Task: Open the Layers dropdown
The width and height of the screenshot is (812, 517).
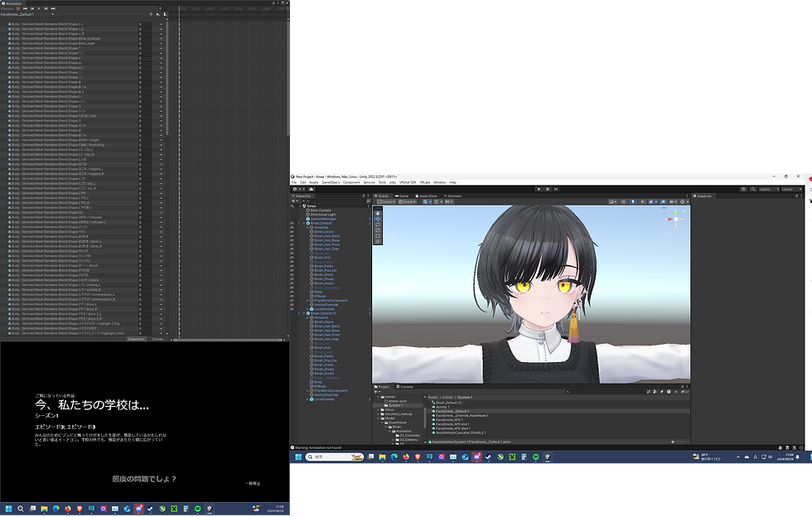Action: pos(769,189)
